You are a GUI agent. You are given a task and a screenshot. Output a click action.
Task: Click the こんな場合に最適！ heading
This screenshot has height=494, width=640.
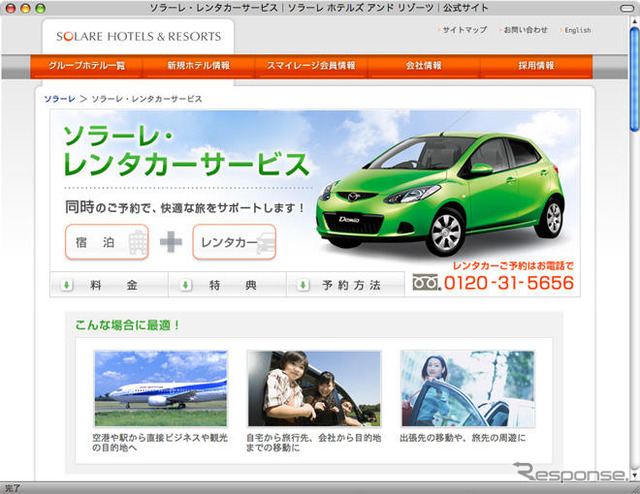127,325
